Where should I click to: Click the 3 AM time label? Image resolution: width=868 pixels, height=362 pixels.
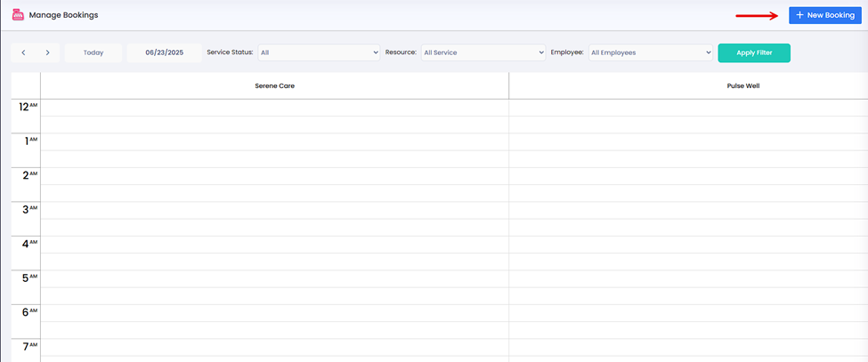tap(29, 210)
